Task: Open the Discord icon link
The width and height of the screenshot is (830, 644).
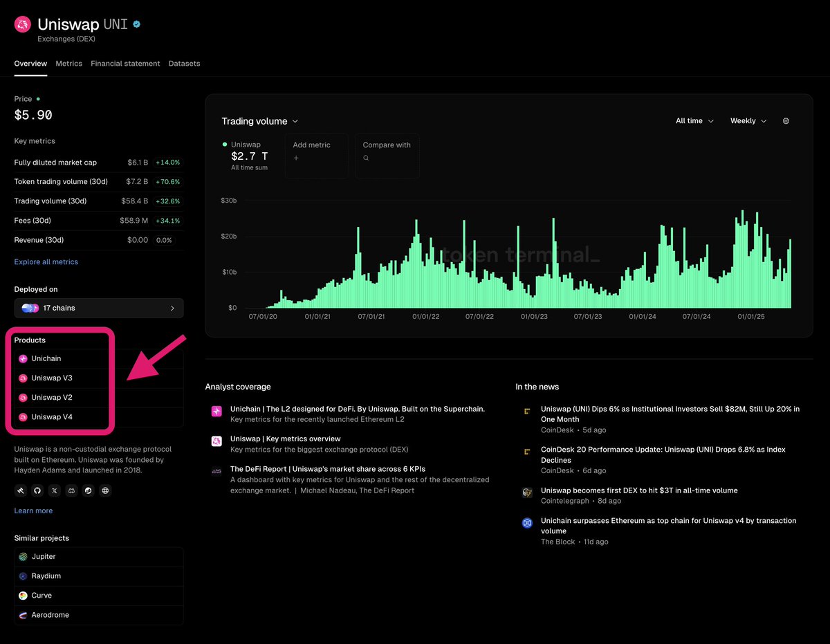Action: [x=72, y=490]
